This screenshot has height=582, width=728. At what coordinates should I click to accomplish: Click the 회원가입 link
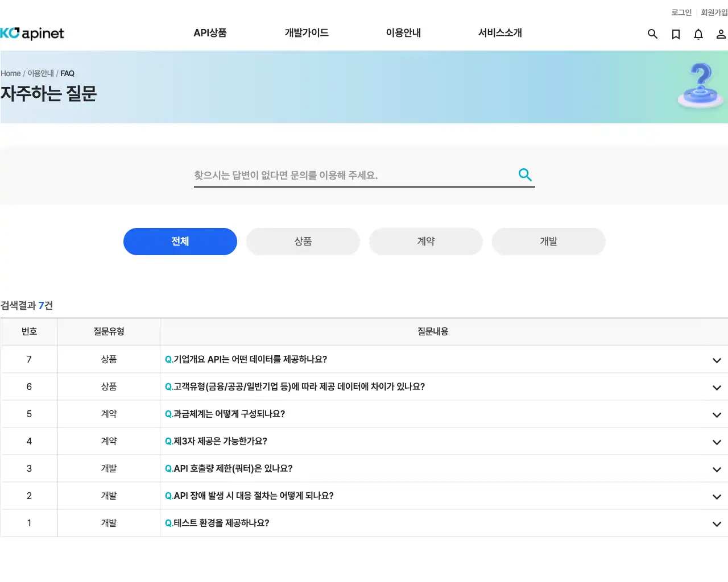714,12
